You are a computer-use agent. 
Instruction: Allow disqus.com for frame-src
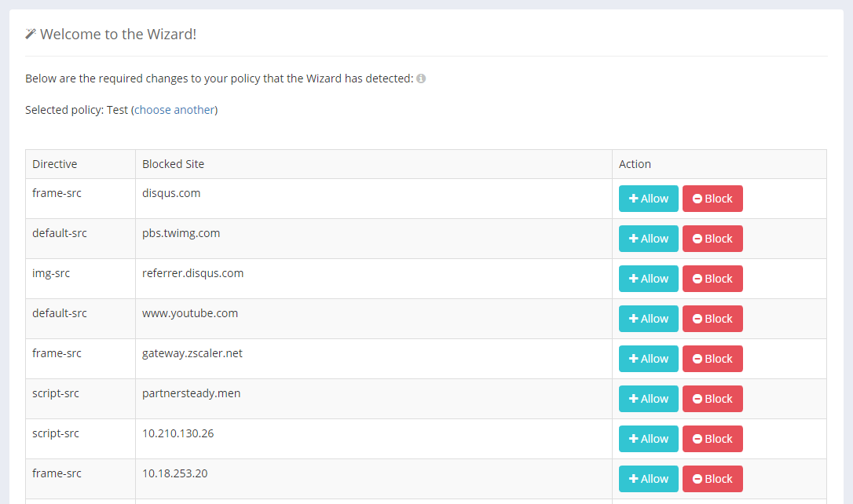click(648, 199)
